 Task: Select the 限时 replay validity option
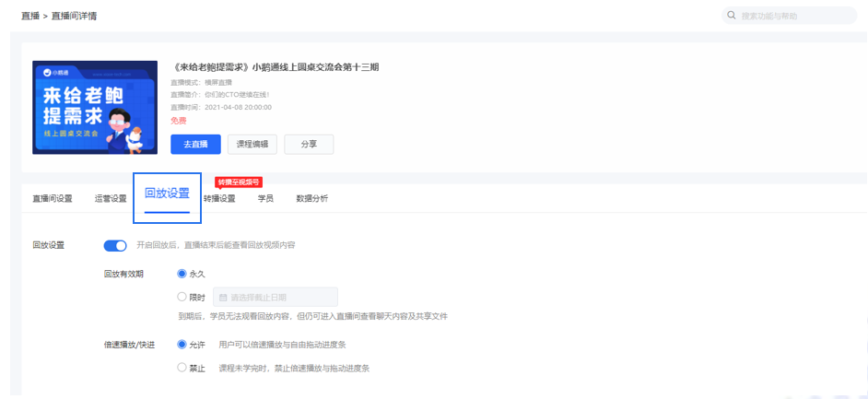tap(182, 297)
